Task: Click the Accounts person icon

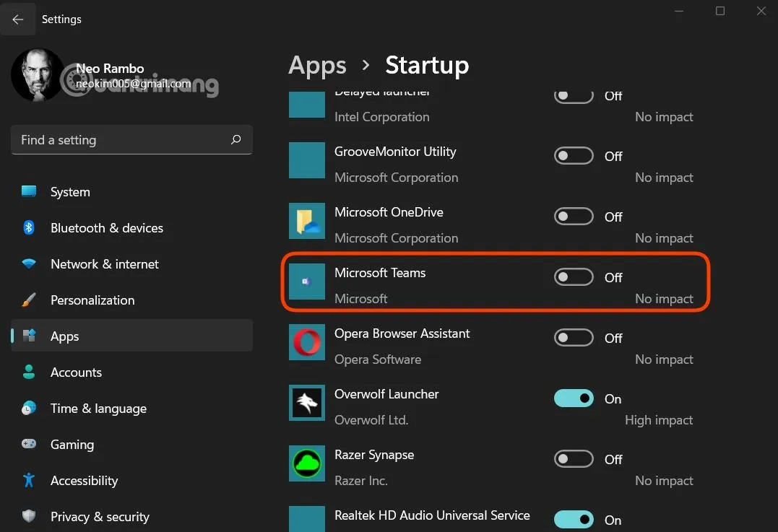Action: tap(29, 372)
